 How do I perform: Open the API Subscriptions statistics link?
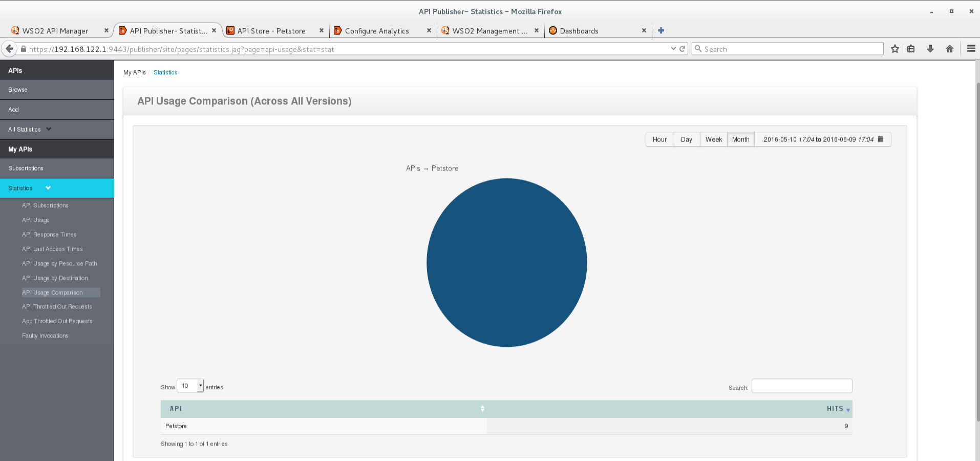pyautogui.click(x=45, y=205)
